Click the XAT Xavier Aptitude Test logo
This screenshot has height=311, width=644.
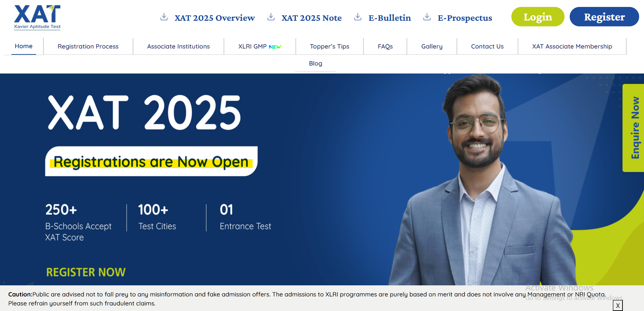coord(37,17)
